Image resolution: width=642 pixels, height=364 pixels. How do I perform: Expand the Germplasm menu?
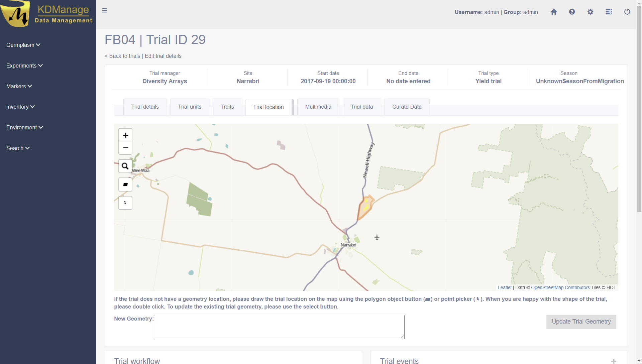23,45
